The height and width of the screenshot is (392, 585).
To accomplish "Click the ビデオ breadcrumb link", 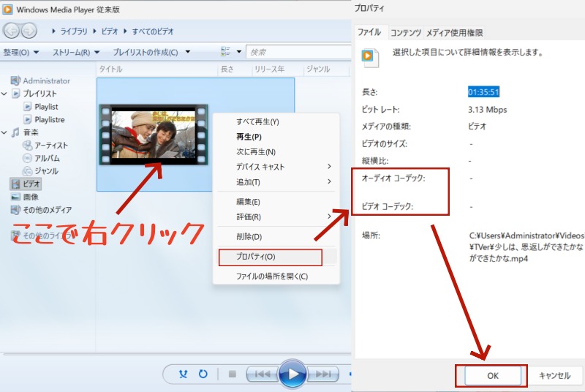I will (109, 31).
